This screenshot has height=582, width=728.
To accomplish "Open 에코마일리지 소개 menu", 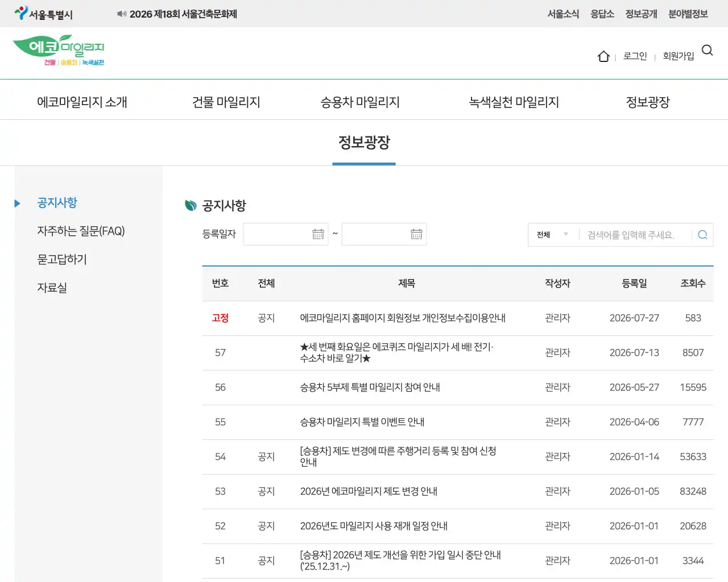I will pyautogui.click(x=82, y=102).
